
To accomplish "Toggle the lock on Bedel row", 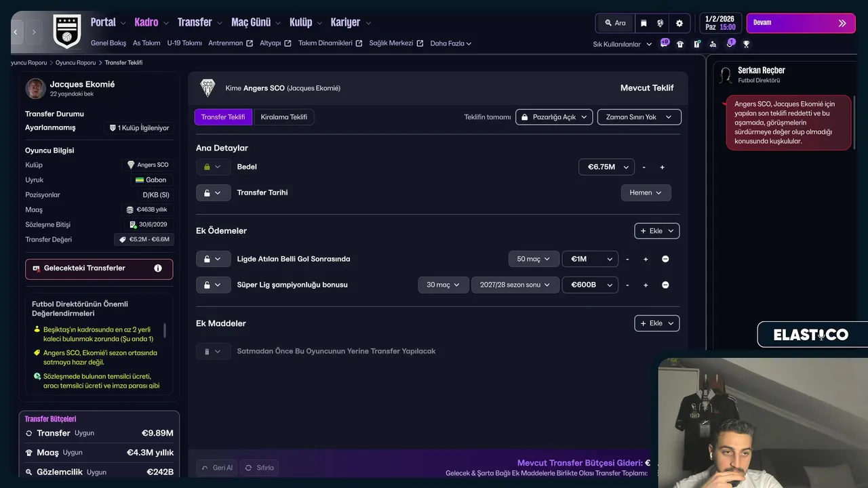I will tap(213, 167).
